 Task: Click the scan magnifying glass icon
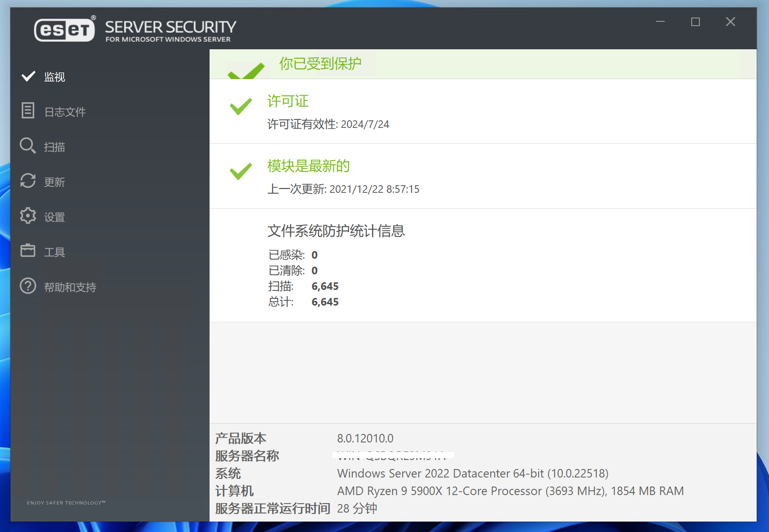(27, 146)
